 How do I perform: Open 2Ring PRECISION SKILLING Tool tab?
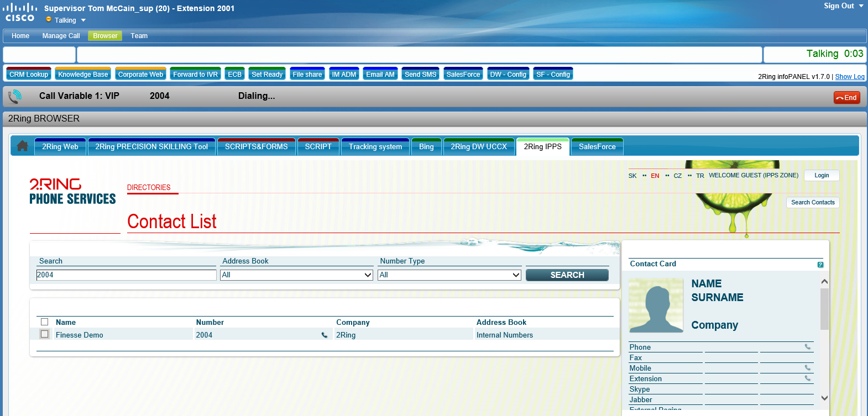click(151, 146)
